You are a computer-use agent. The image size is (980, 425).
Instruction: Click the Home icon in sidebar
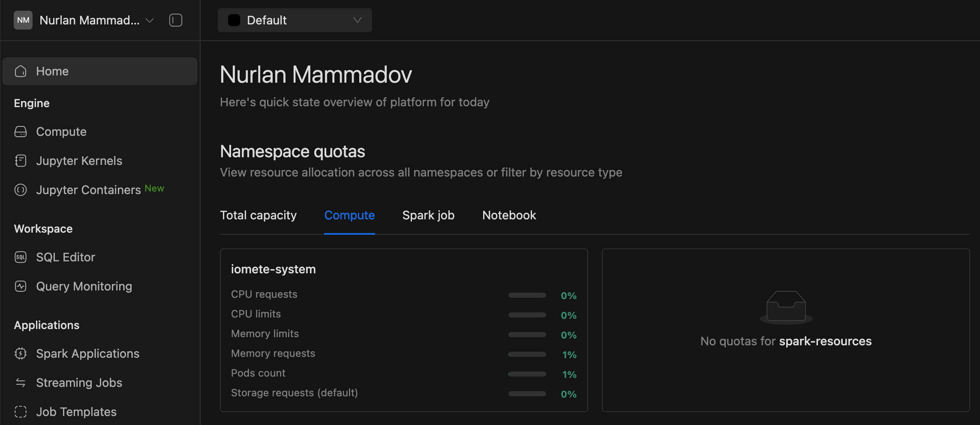click(21, 71)
